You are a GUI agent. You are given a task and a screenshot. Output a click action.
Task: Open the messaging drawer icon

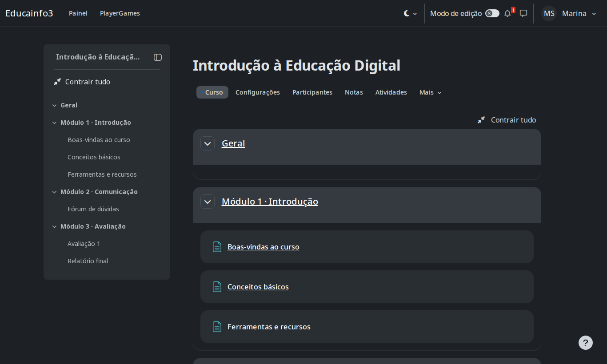click(523, 13)
